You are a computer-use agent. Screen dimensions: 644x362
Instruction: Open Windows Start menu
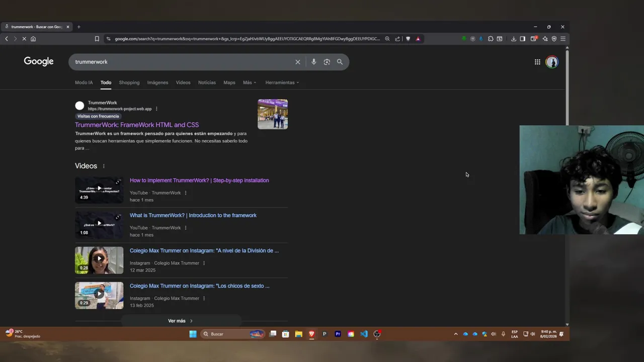pyautogui.click(x=193, y=334)
